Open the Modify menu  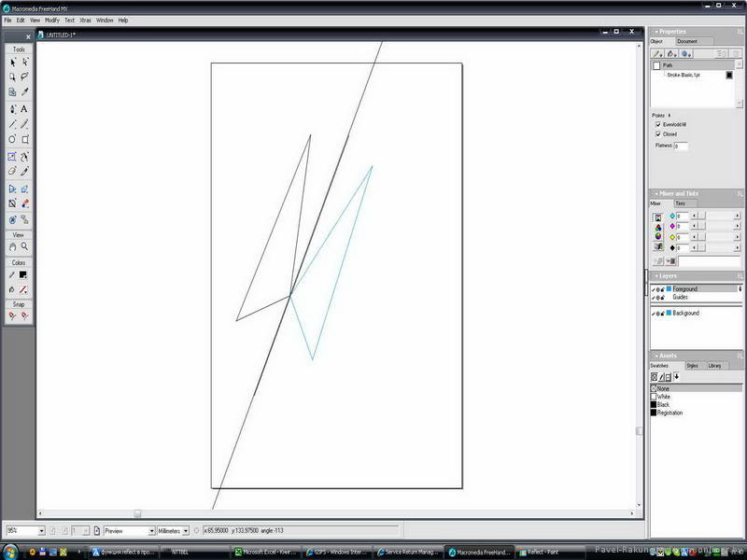[x=52, y=21]
